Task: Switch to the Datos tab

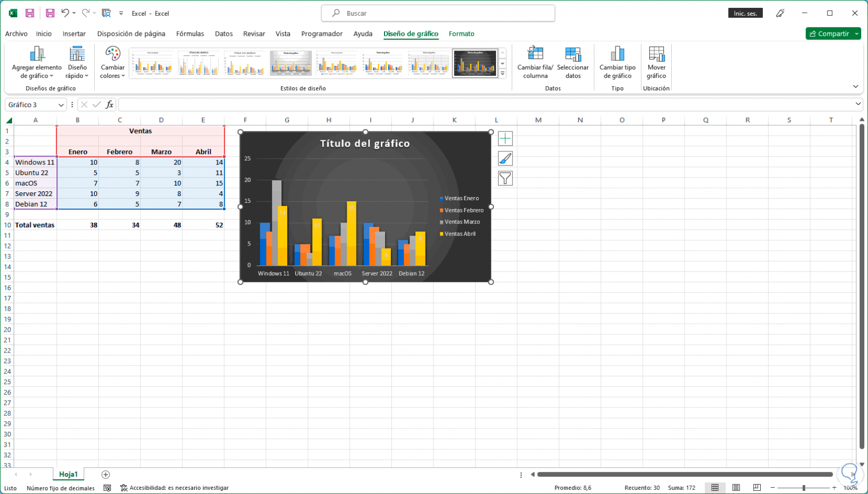Action: [224, 34]
